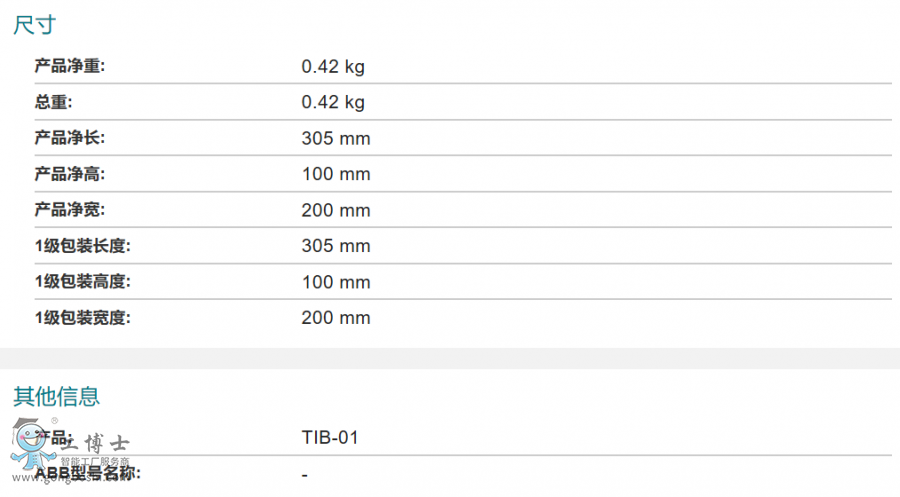Click the 1级包装宽度 label

click(83, 318)
